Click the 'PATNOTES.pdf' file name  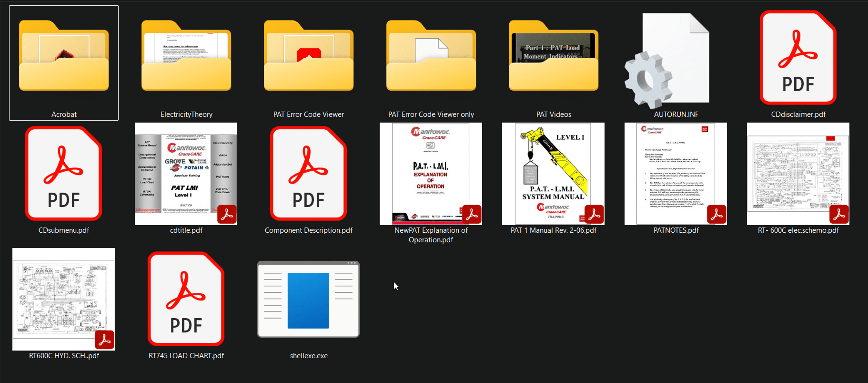coord(676,230)
